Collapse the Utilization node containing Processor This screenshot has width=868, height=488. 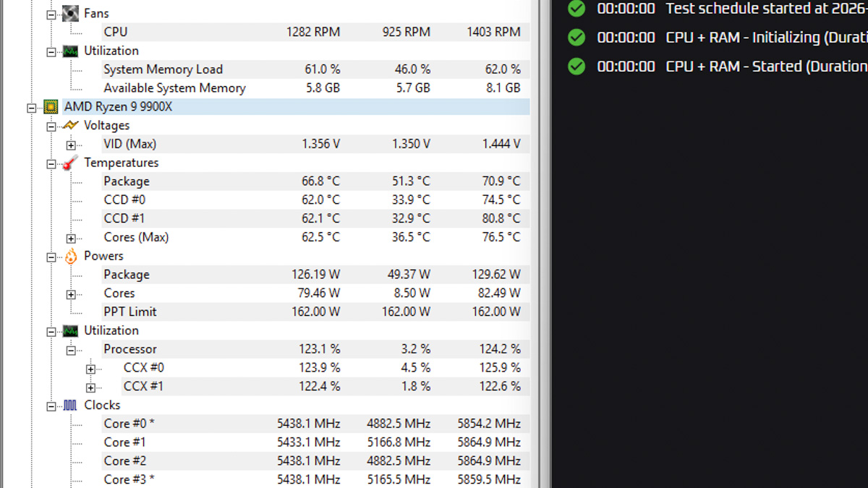tap(51, 331)
